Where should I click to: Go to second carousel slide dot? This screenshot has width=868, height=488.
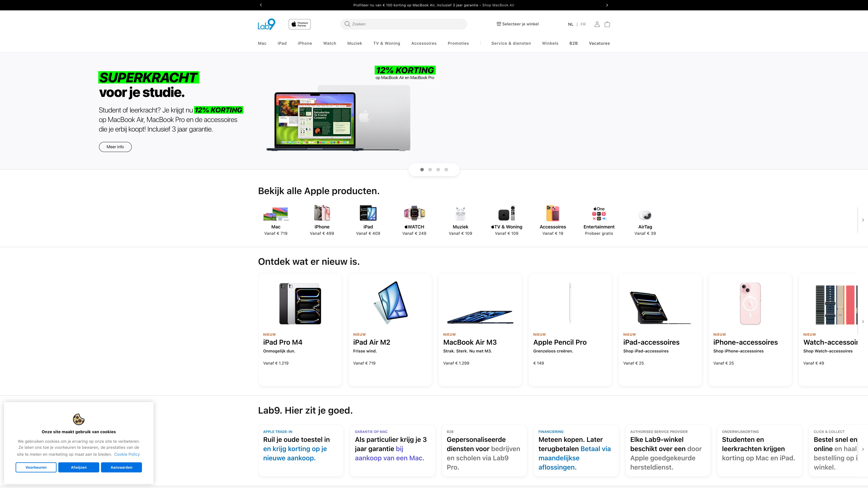pos(430,170)
